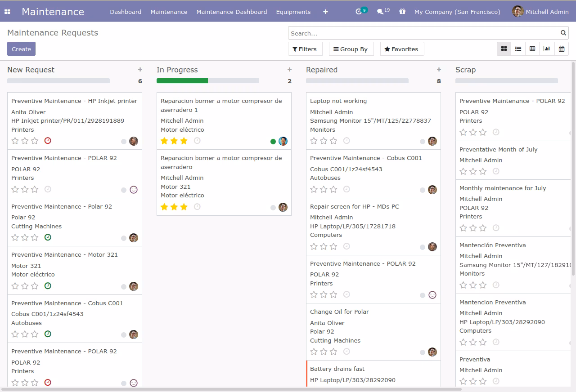Open the Maintenance menu item in top bar

point(169,12)
